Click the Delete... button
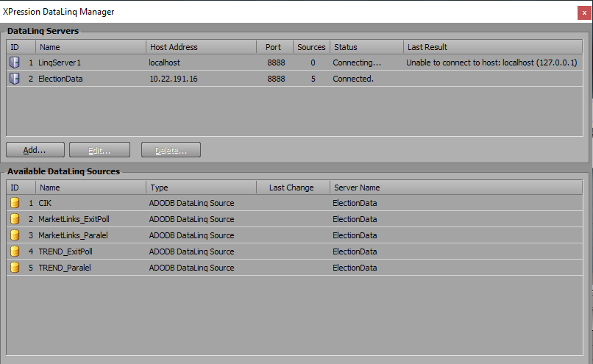The width and height of the screenshot is (593, 364). pyautogui.click(x=171, y=150)
